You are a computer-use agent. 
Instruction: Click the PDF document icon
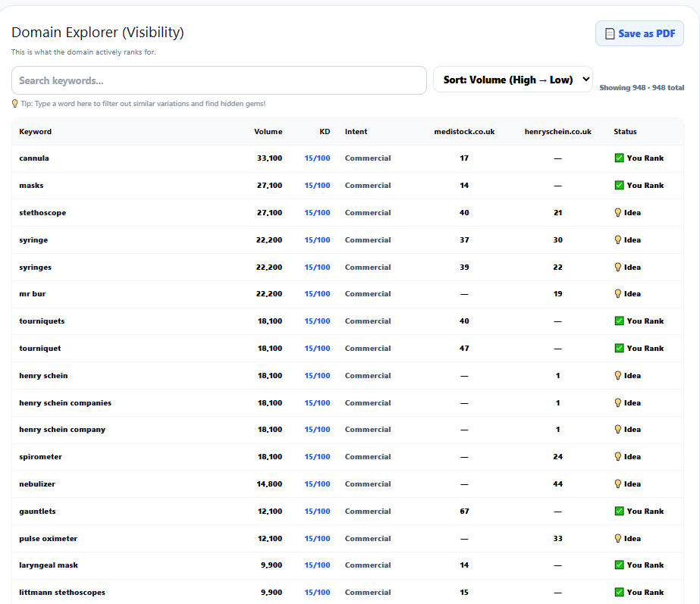(610, 34)
